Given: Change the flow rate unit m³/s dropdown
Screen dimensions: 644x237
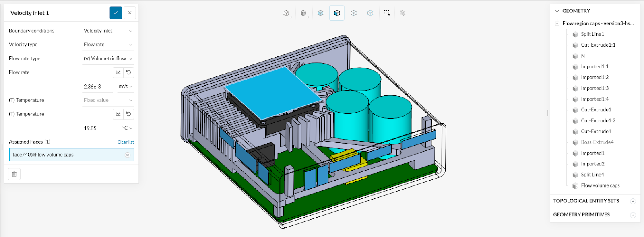Looking at the screenshot, I should tap(125, 87).
